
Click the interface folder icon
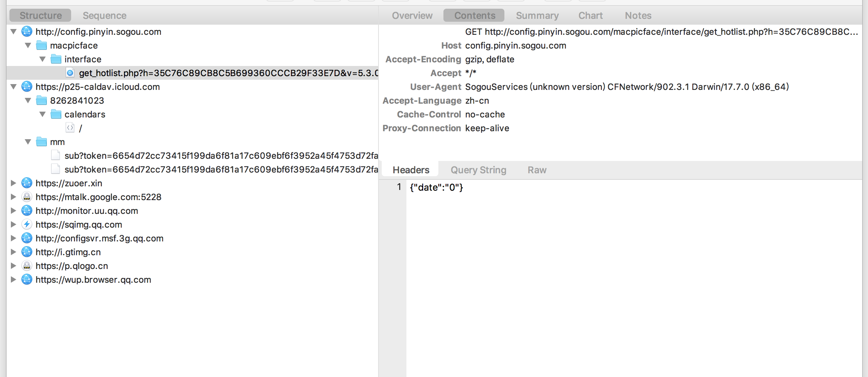click(x=56, y=59)
